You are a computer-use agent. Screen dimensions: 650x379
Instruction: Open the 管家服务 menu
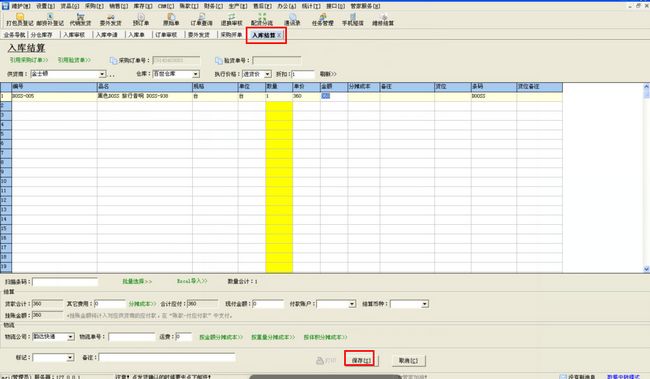(365, 6)
